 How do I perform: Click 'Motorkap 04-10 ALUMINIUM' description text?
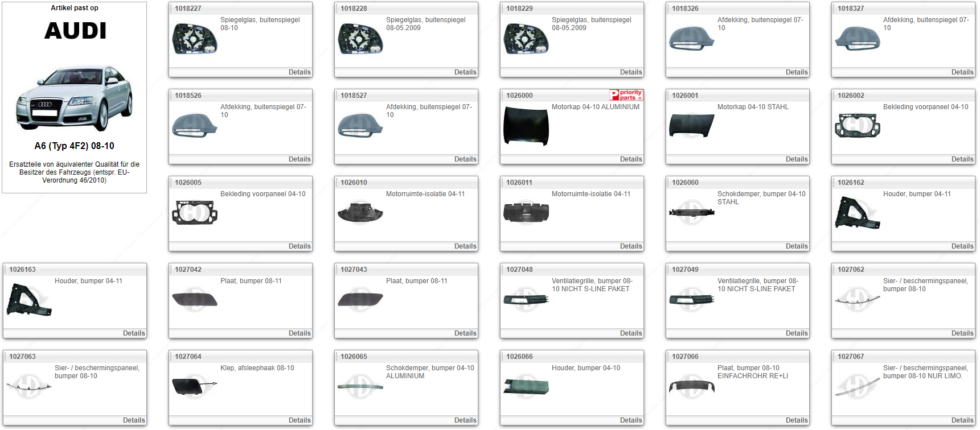596,107
